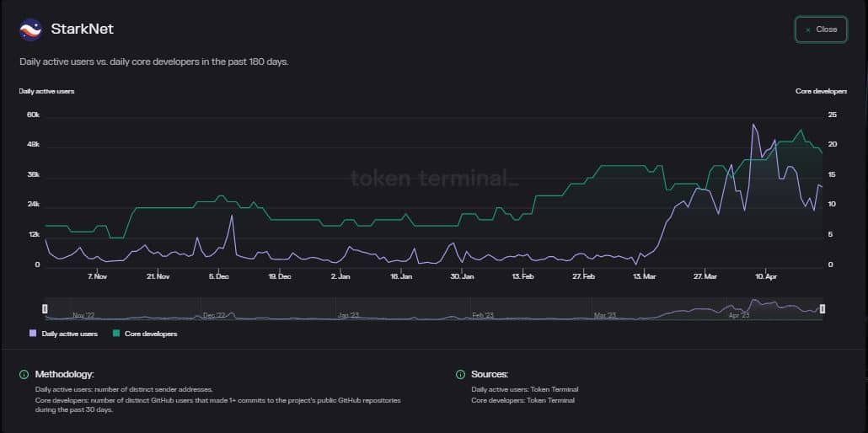The width and height of the screenshot is (868, 433).
Task: Click the Methodology heading
Action: 64,374
